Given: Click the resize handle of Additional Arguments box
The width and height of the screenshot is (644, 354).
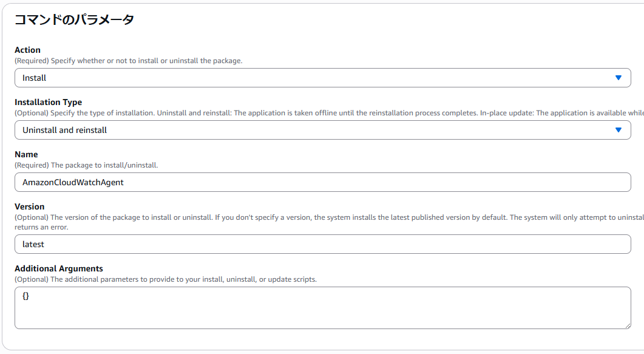Looking at the screenshot, I should point(628,325).
